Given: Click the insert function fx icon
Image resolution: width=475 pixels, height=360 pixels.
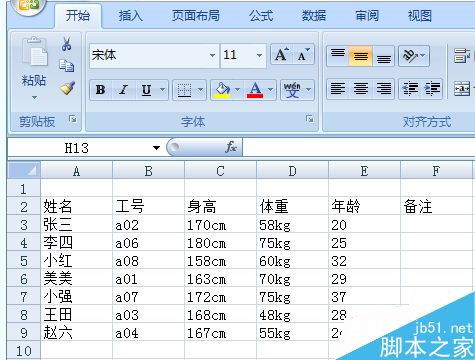Looking at the screenshot, I should [231, 147].
